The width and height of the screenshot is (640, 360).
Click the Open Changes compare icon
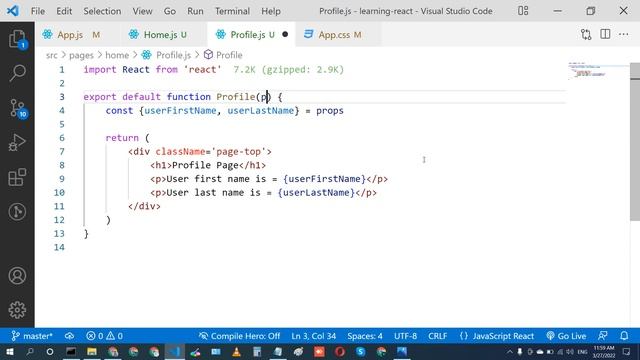click(586, 35)
